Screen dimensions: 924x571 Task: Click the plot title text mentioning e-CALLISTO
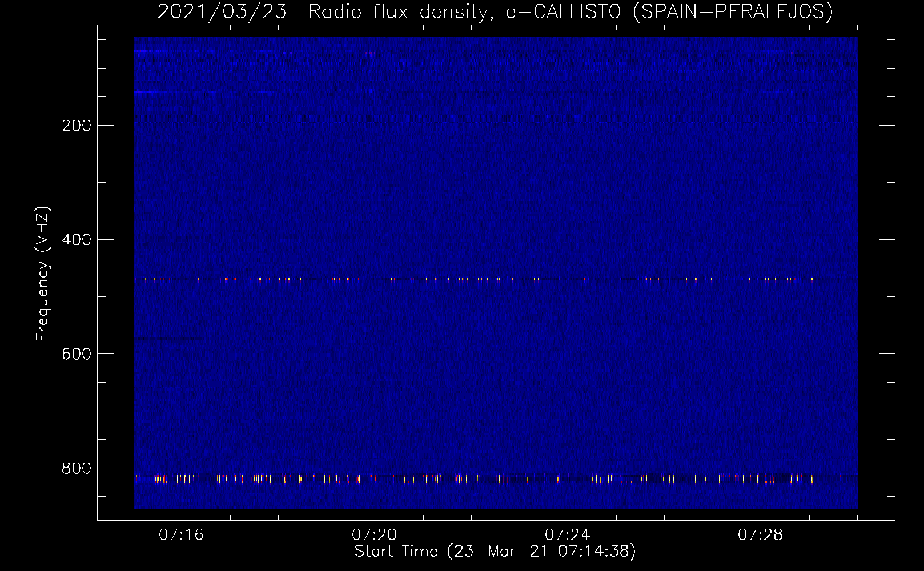[495, 11]
